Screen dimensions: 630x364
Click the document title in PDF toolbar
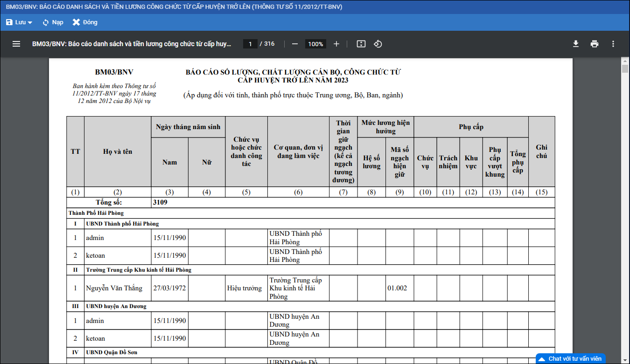click(132, 44)
